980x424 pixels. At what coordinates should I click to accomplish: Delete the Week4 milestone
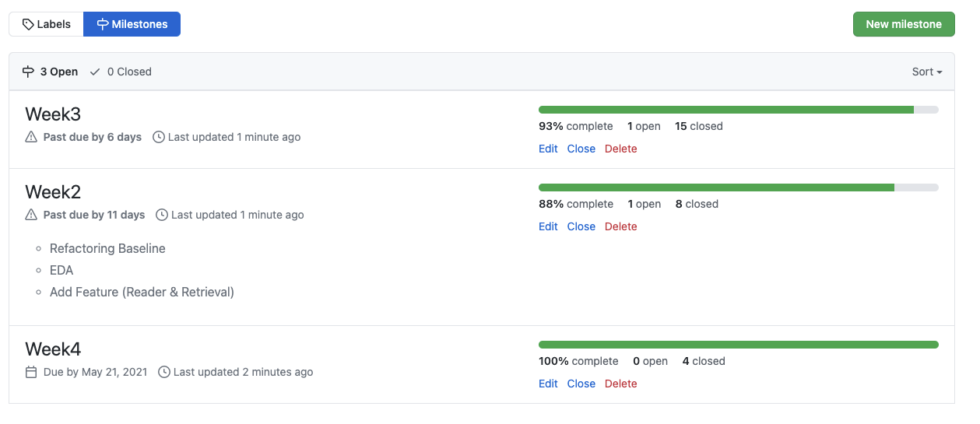click(620, 384)
